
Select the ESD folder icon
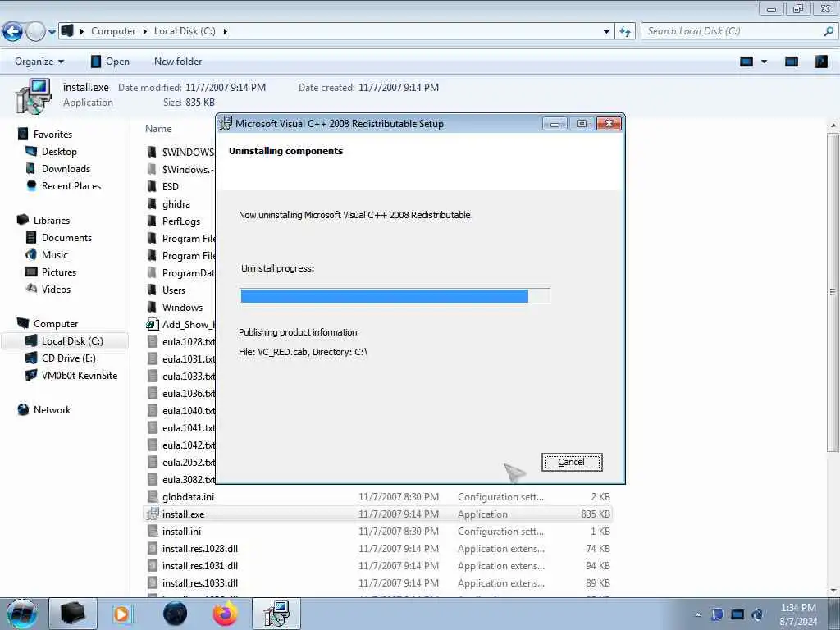tap(152, 186)
